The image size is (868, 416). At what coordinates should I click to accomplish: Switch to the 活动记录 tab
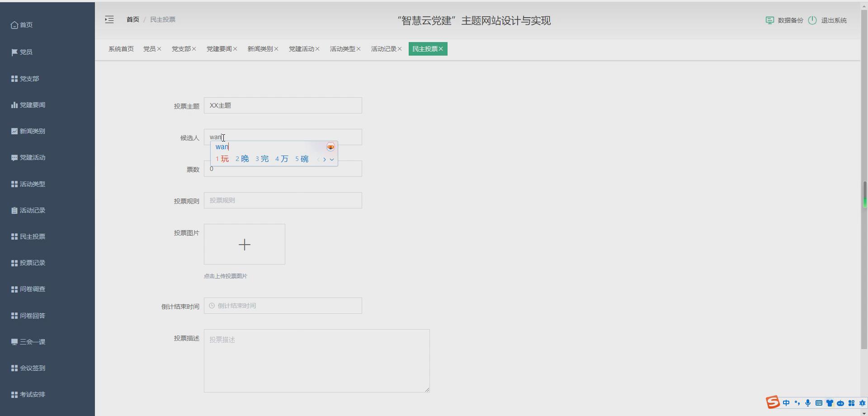click(383, 49)
